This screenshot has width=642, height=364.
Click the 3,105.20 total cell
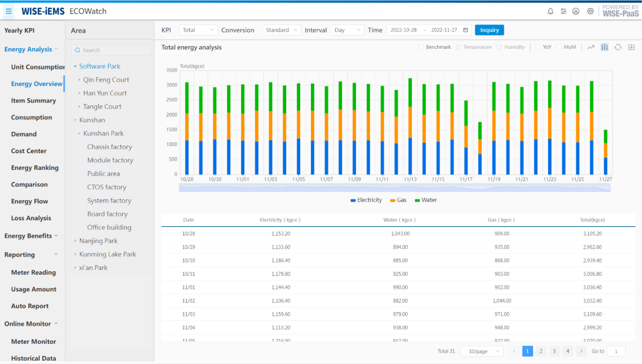coord(592,234)
